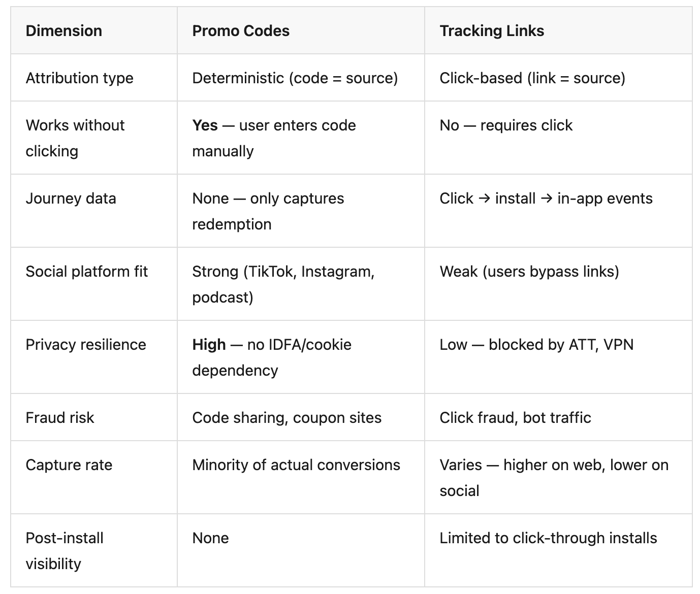700x594 pixels.
Task: Click the bold "High" text in Promo Codes
Action: (x=209, y=345)
